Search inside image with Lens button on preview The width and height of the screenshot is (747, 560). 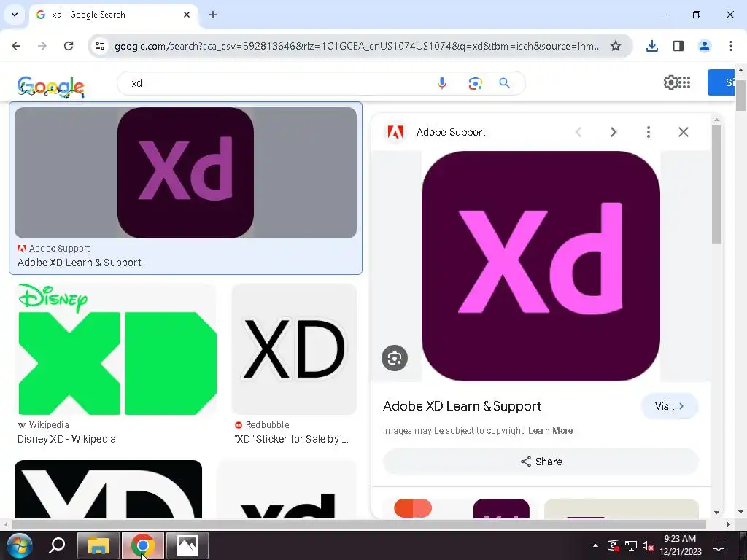pyautogui.click(x=395, y=358)
